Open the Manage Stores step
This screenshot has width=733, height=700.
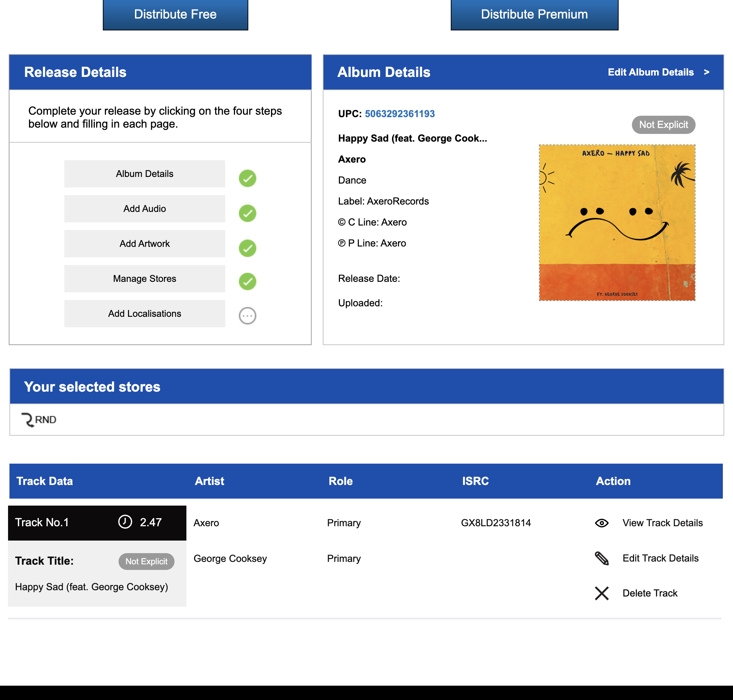point(144,279)
